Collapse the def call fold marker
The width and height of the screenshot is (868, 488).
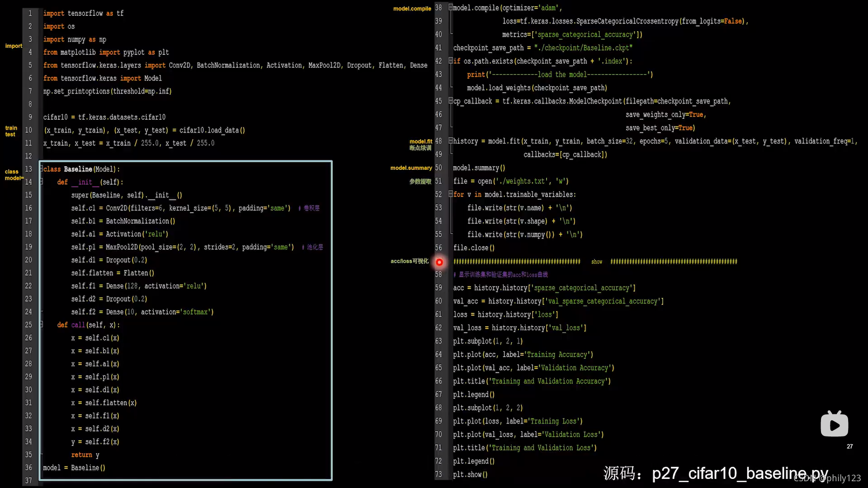click(x=41, y=324)
